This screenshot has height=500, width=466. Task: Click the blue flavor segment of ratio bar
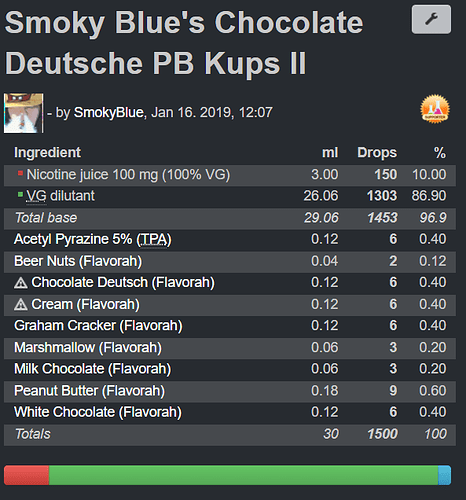pyautogui.click(x=444, y=475)
